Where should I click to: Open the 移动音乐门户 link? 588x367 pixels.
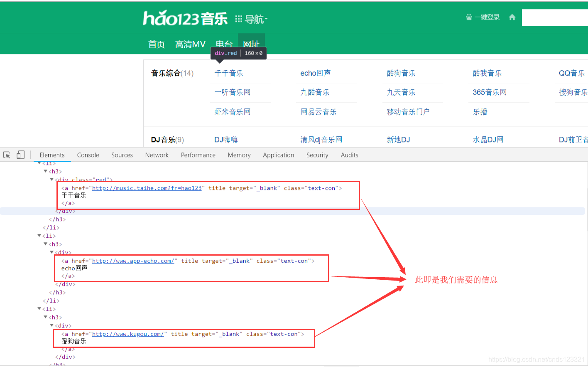pyautogui.click(x=408, y=112)
